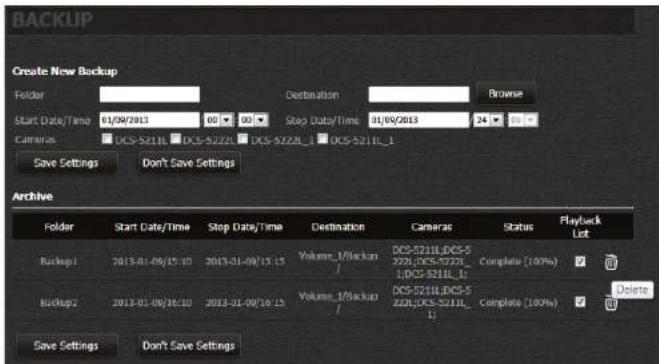Click Backup2 start time 2013-01-09/16:10
The image size is (659, 364).
click(x=152, y=303)
